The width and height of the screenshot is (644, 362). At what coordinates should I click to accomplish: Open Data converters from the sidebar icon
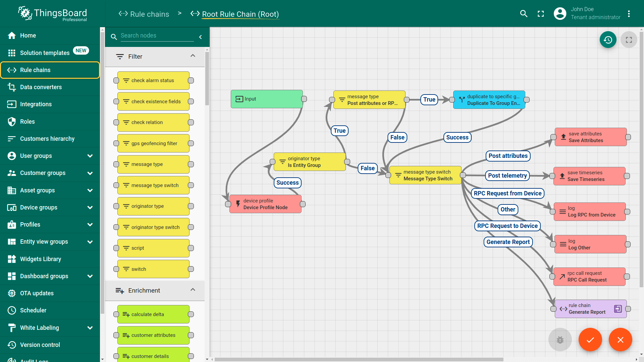tap(12, 87)
